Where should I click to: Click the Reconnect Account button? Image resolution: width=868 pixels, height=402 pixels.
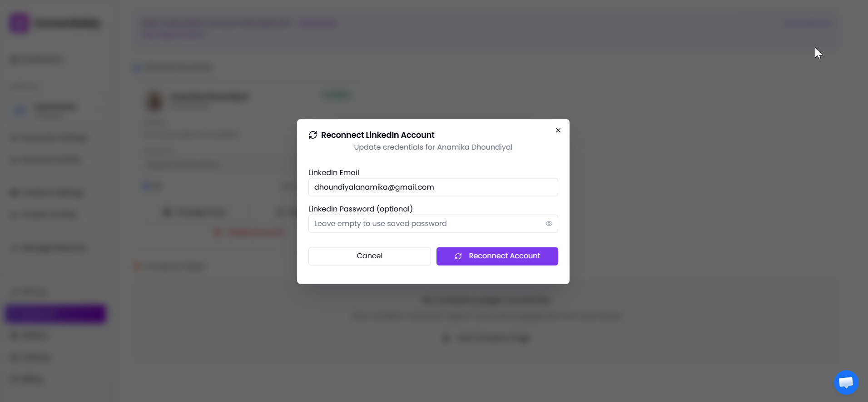click(x=497, y=256)
